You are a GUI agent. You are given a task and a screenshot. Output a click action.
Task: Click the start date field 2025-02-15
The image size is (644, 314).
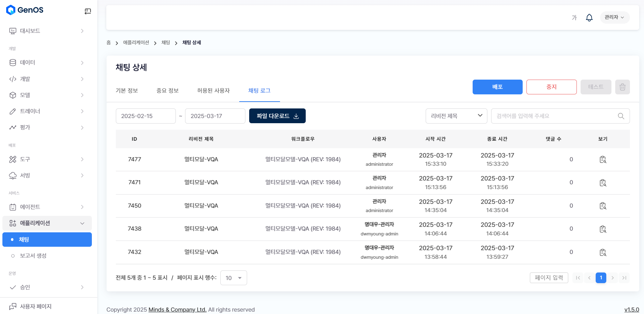click(x=146, y=116)
